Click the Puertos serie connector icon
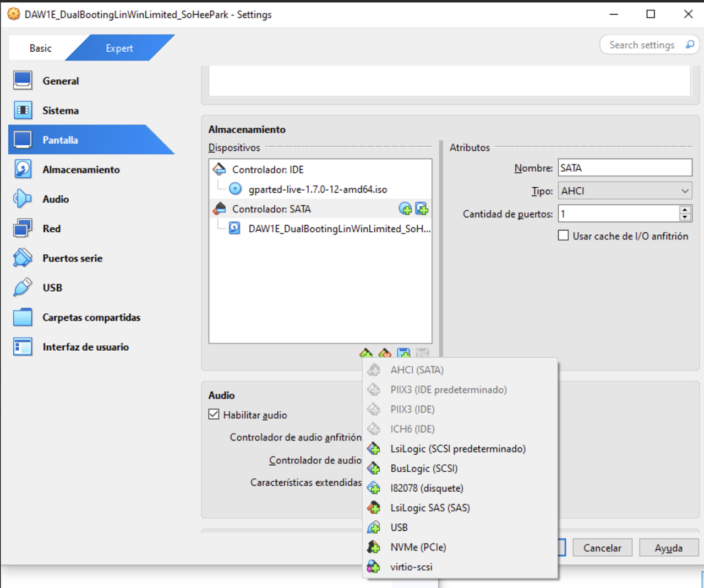Viewport: 704px width, 588px height. (x=23, y=258)
